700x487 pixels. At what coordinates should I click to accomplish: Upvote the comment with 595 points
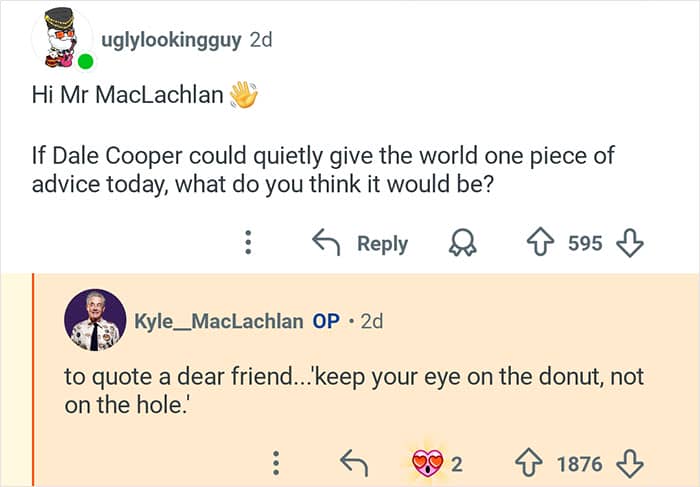(x=541, y=243)
